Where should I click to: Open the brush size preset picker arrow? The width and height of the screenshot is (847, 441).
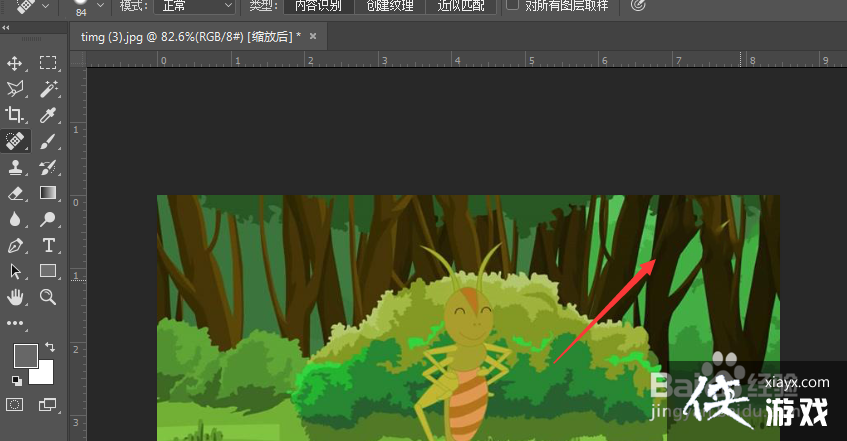click(100, 6)
